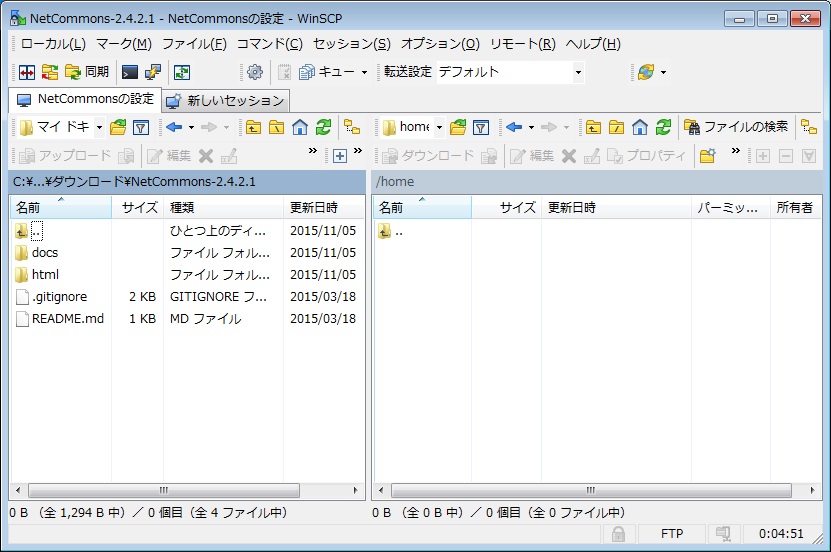Sort local files by 名前 column
Image resolution: width=831 pixels, height=552 pixels.
pos(61,208)
